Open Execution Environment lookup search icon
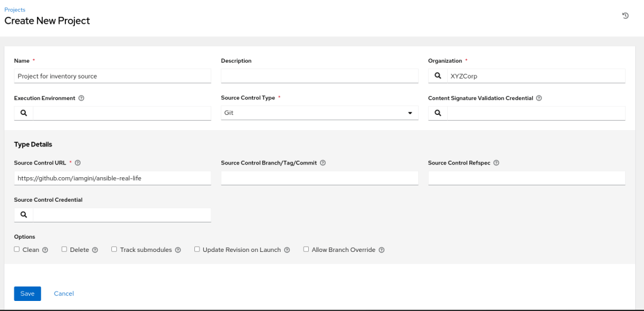 (x=24, y=113)
